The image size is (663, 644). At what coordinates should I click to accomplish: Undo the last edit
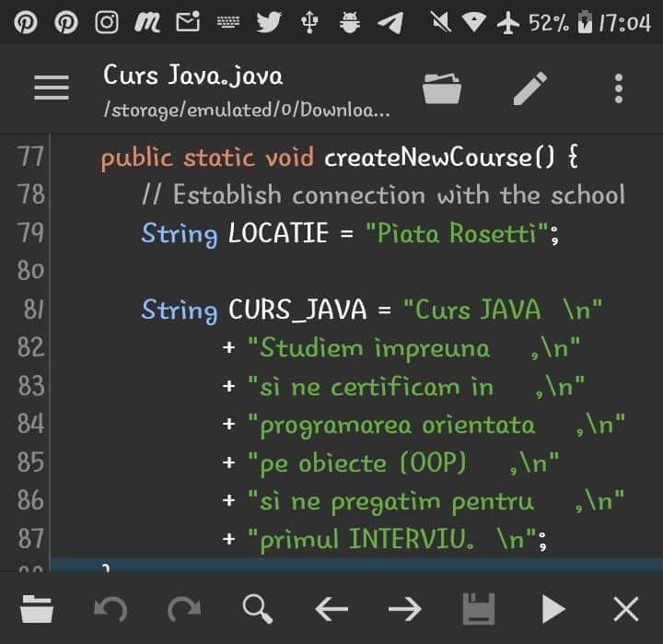tap(110, 609)
